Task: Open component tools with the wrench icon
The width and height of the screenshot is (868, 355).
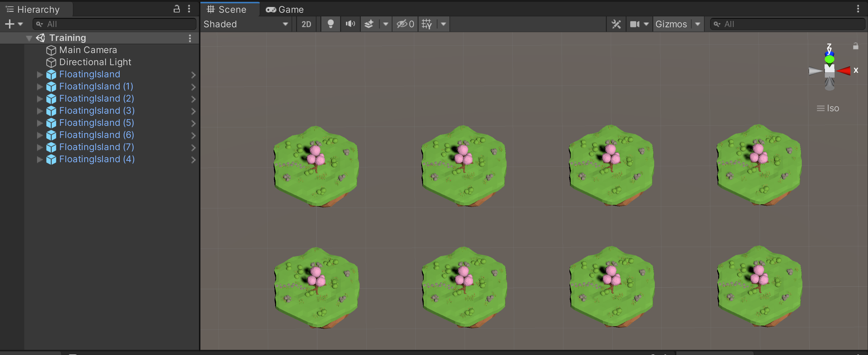Action: pos(616,24)
